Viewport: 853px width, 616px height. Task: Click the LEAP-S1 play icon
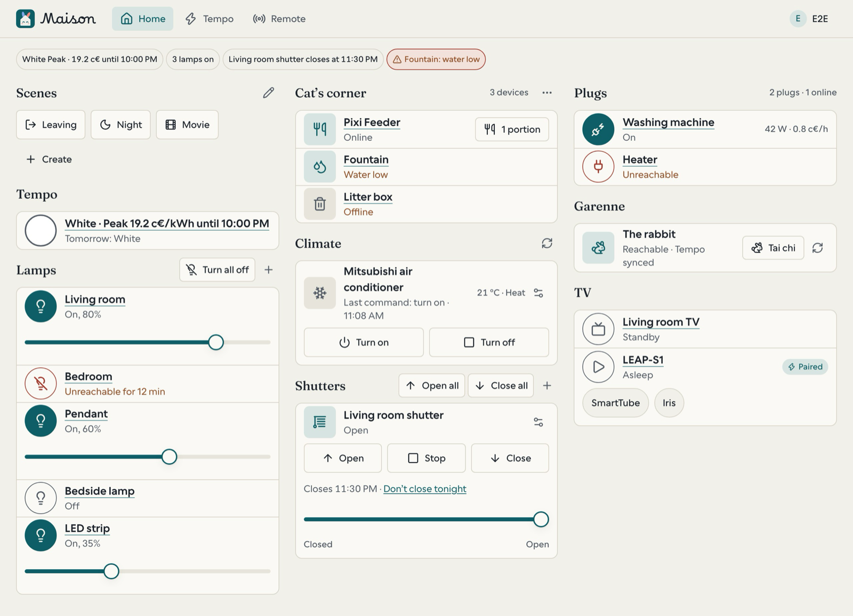pyautogui.click(x=598, y=367)
